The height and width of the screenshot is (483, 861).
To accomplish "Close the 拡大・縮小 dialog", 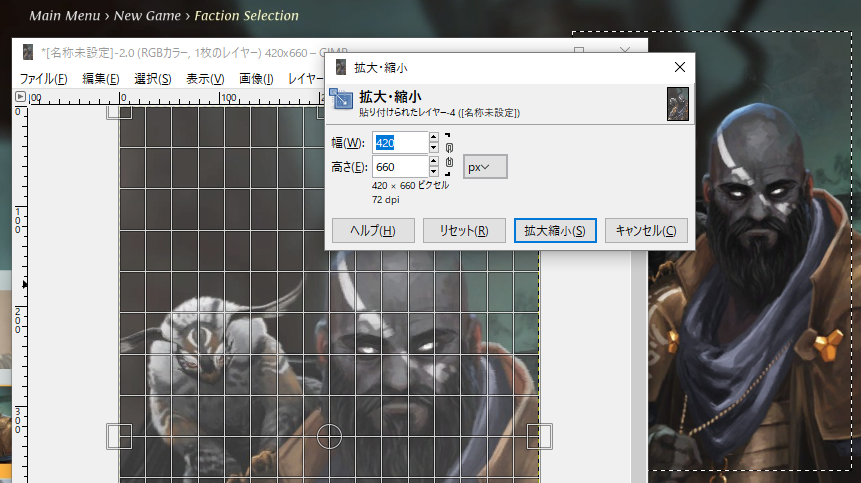I will pos(680,67).
